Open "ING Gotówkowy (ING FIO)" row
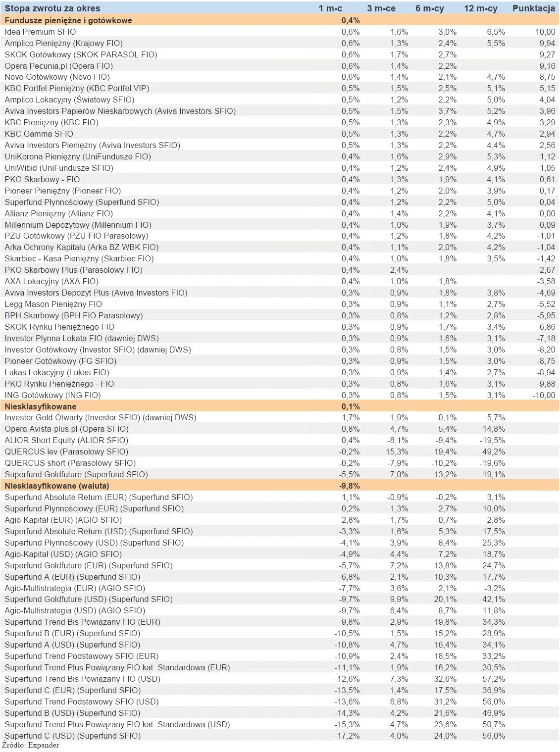The width and height of the screenshot is (560, 752). click(x=52, y=395)
